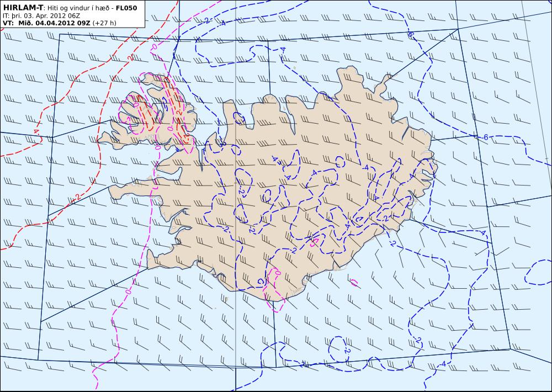
Task: Click the HIRLAM-T model title text
Action: tap(23, 8)
